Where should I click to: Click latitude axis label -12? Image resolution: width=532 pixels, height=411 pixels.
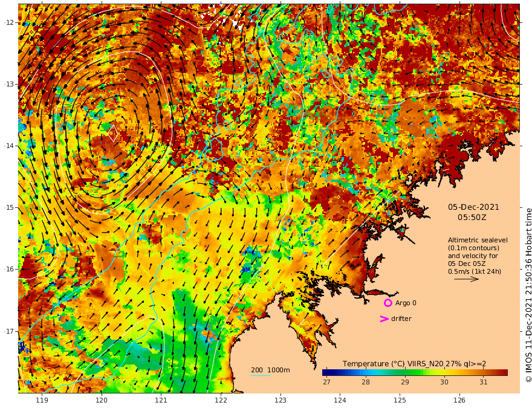[x=9, y=22]
